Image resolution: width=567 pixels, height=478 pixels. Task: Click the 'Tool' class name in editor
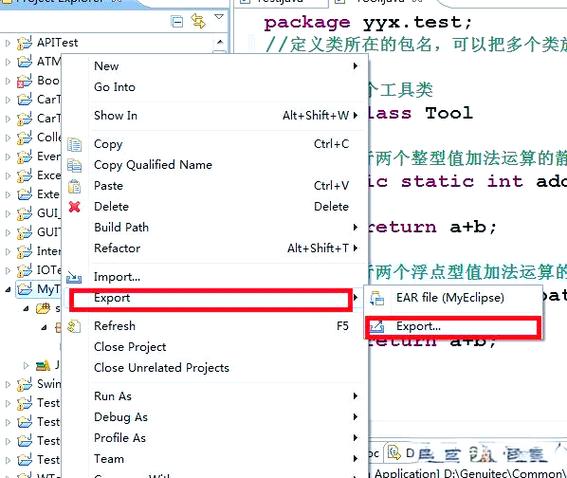pos(449,113)
